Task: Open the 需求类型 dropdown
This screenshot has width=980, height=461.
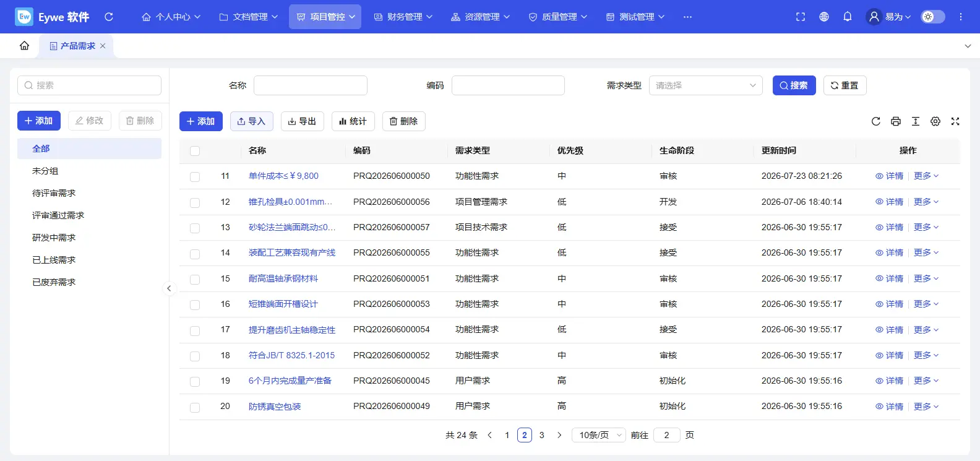Action: click(x=706, y=85)
